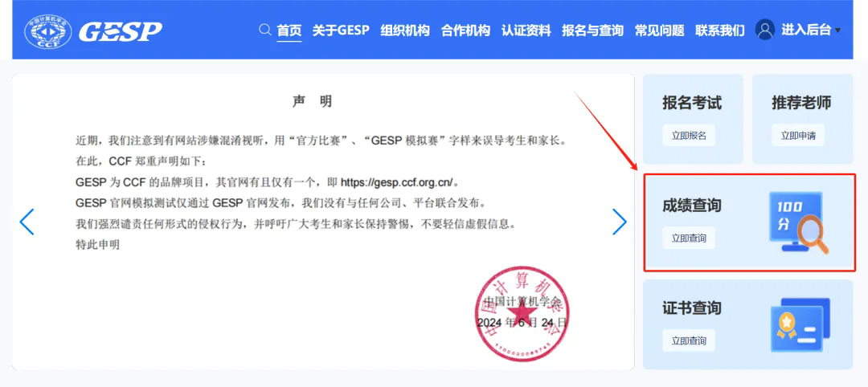Viewport: 868px width, 387px height.
Task: Click the certificate card illustration
Action: tap(800, 325)
